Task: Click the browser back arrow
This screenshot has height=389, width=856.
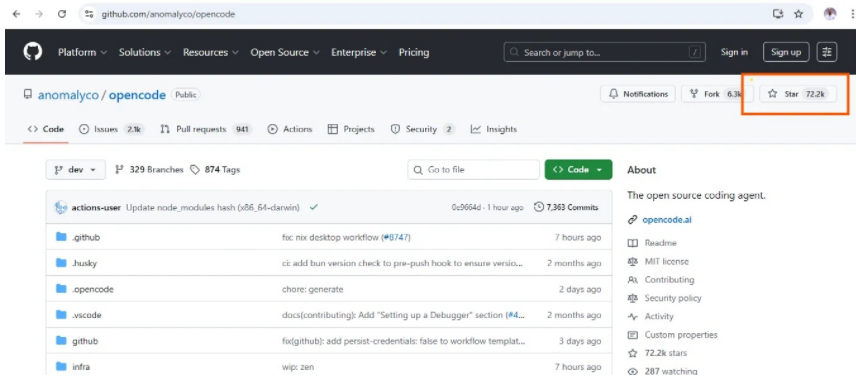Action: click(16, 14)
